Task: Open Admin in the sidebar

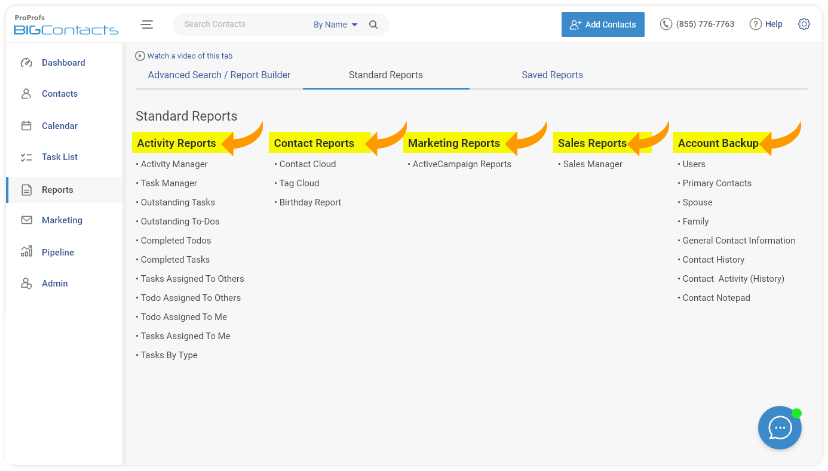Action: [55, 284]
